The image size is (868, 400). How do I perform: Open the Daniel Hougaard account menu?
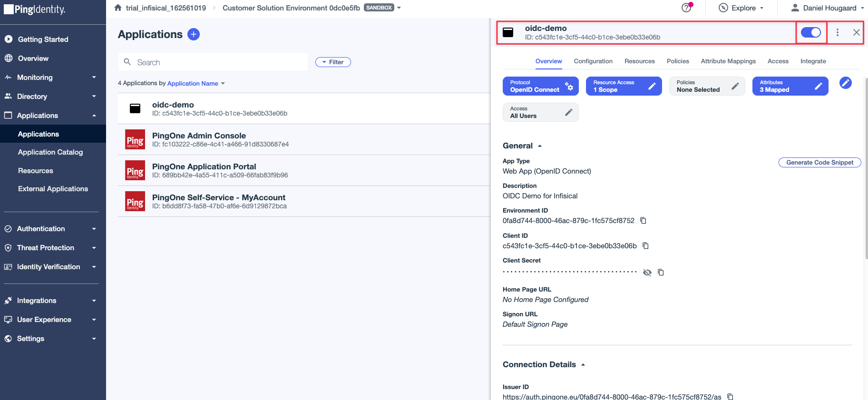828,8
